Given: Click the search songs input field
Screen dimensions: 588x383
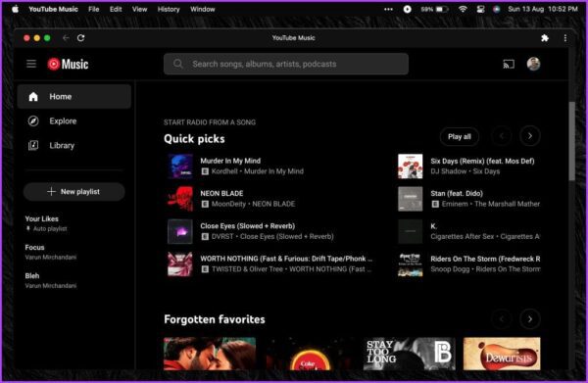Looking at the screenshot, I should click(x=286, y=64).
